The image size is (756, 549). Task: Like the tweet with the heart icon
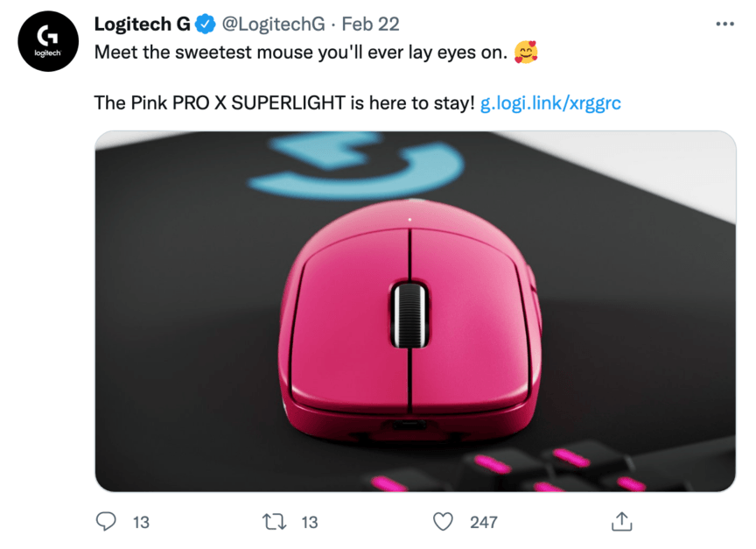pyautogui.click(x=444, y=522)
